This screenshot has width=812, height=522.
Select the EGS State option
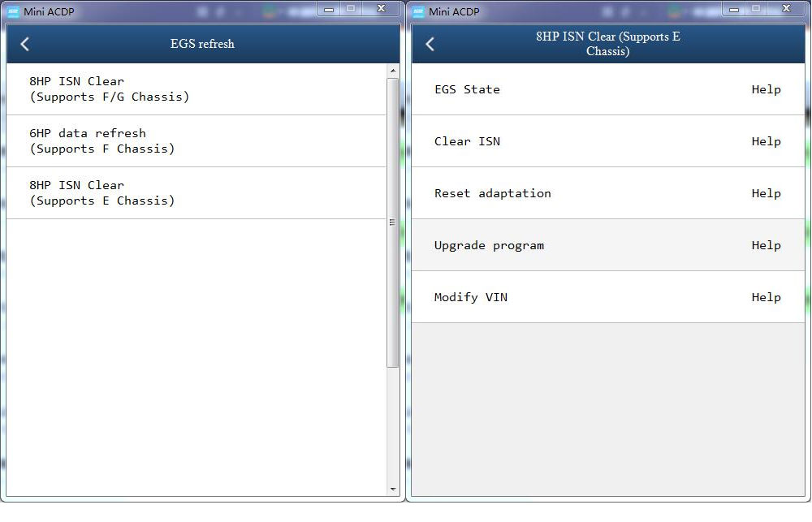point(468,89)
